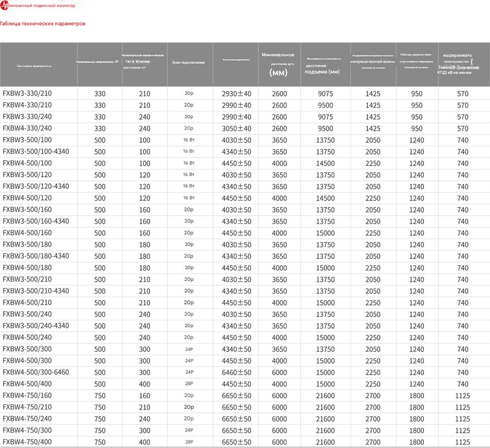Click the 'Технические характеристики' column header
This screenshot has height=448, width=490.
tap(34, 66)
